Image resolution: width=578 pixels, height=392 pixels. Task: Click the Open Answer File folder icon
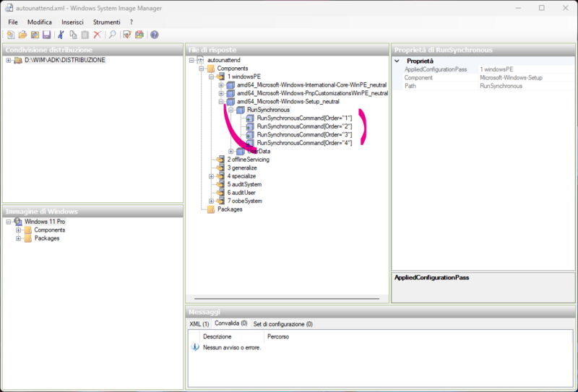pyautogui.click(x=22, y=35)
